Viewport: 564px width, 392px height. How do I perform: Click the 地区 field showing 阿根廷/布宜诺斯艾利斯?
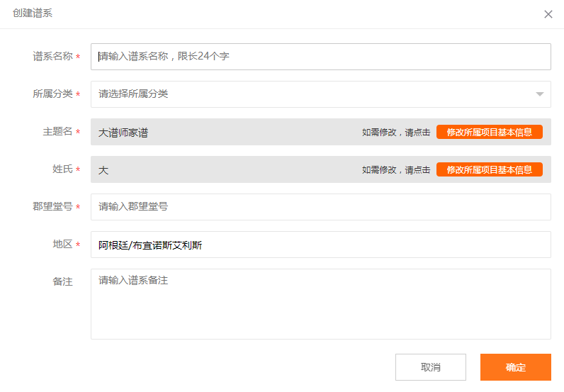coord(320,245)
